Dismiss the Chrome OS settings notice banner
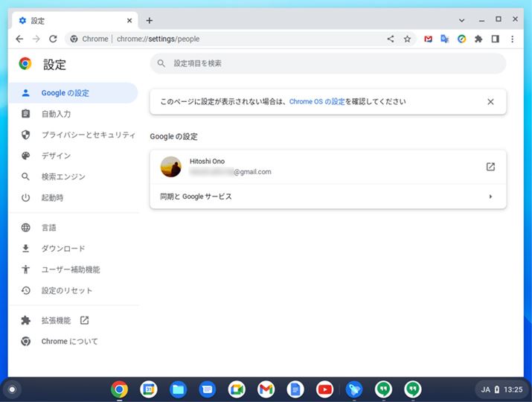This screenshot has width=532, height=402. (490, 102)
